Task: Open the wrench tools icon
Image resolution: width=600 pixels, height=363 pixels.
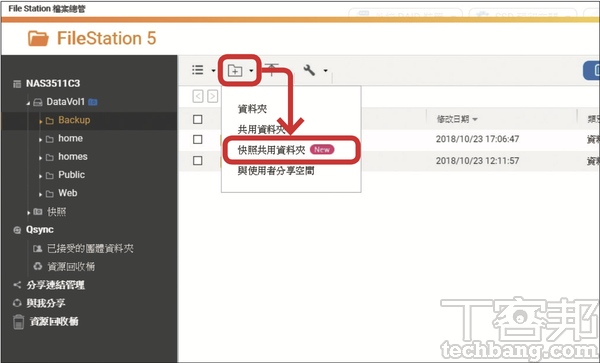Action: point(309,70)
